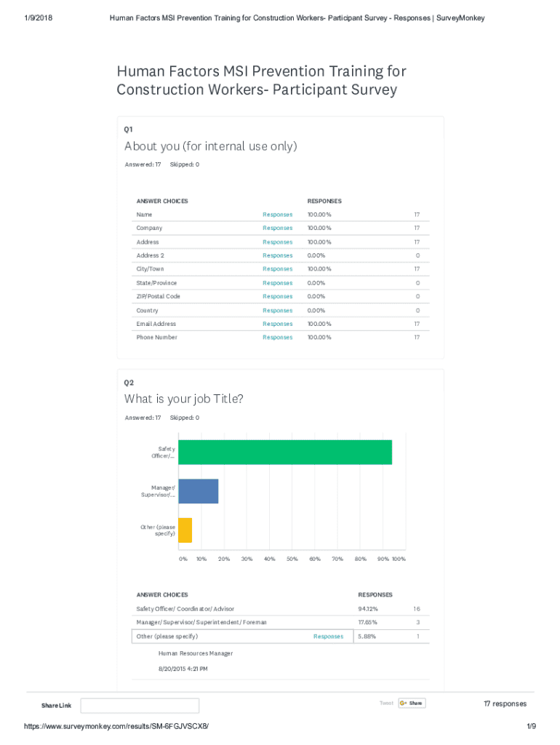The image size is (560, 745).
Task: Select the Other (please specify) answer row
Action: click(x=167, y=637)
